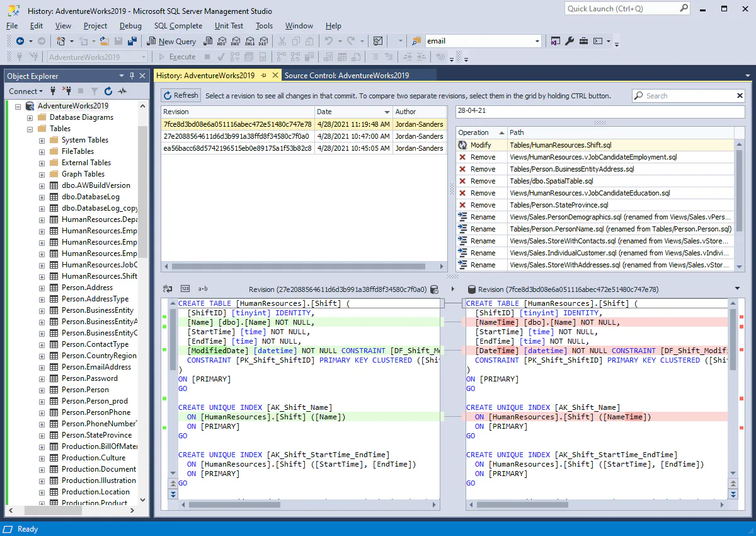
Task: Click the Quick Launch search magnifier icon
Action: tap(684, 9)
